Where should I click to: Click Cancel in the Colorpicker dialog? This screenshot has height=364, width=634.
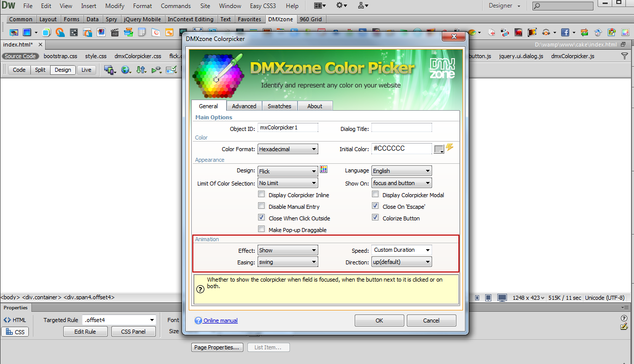432,321
